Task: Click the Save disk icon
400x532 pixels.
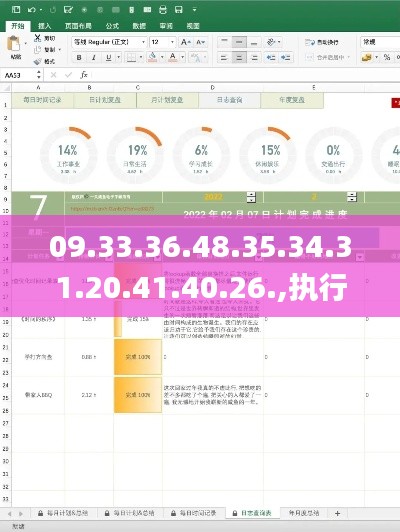Action: pos(179,10)
